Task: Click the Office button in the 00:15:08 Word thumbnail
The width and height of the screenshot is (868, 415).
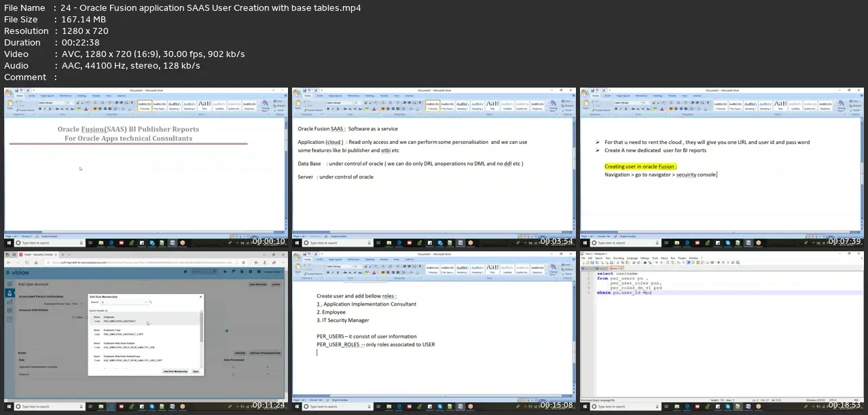Action: pos(297,256)
